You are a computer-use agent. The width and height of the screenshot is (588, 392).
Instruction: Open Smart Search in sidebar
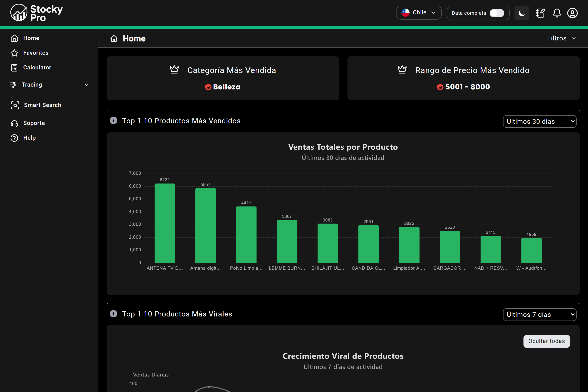coord(42,105)
